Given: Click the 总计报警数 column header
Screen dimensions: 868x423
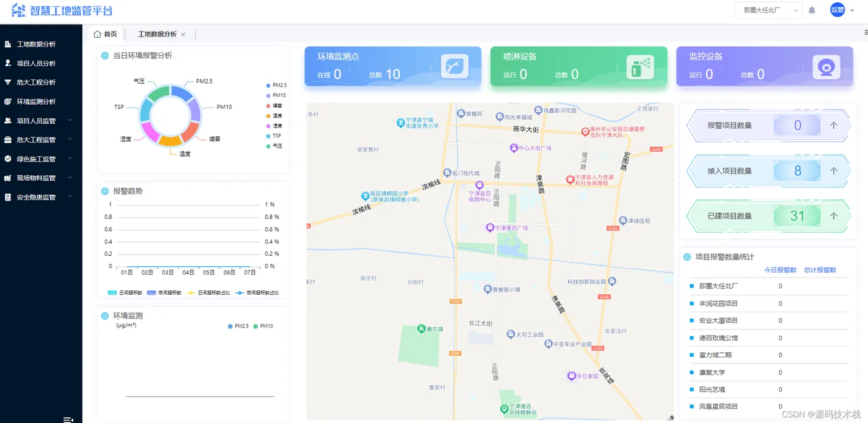Looking at the screenshot, I should [x=820, y=270].
